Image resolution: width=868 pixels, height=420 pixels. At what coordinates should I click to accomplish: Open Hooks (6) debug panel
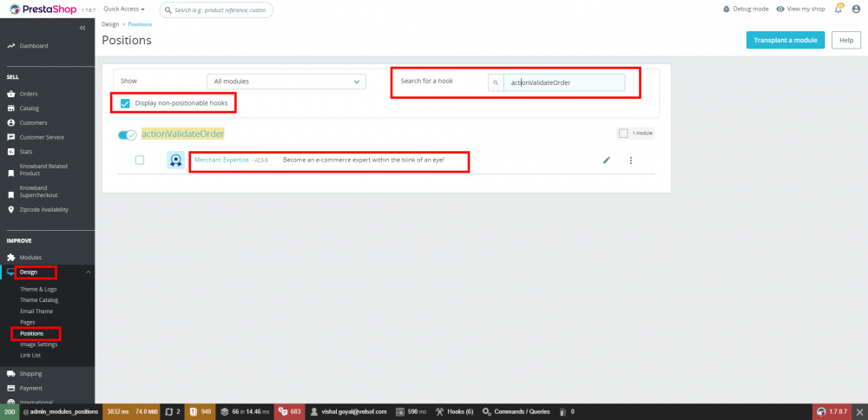point(455,411)
